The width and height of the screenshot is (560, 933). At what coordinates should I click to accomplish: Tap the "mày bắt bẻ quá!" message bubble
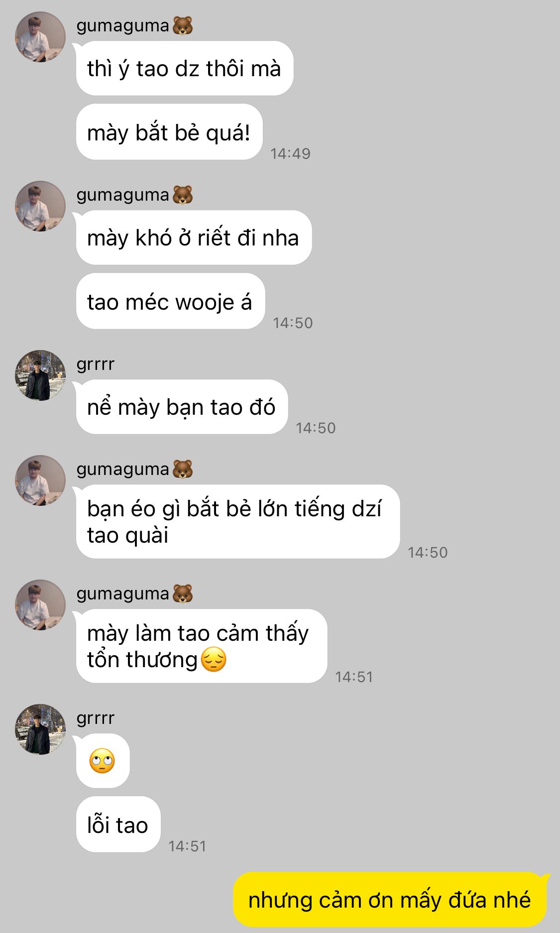[169, 132]
